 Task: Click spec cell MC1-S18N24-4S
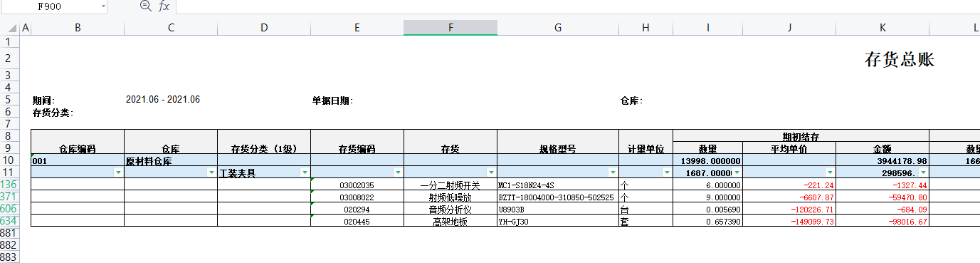[558, 185]
